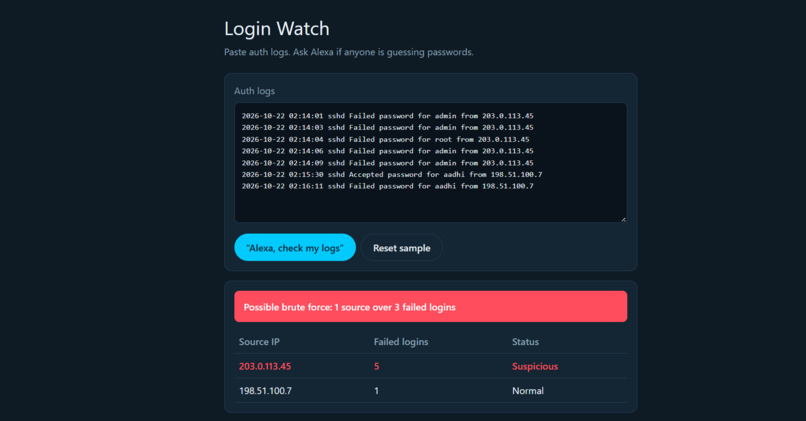Click the Auth logs label
The image size is (806, 421).
coord(254,91)
